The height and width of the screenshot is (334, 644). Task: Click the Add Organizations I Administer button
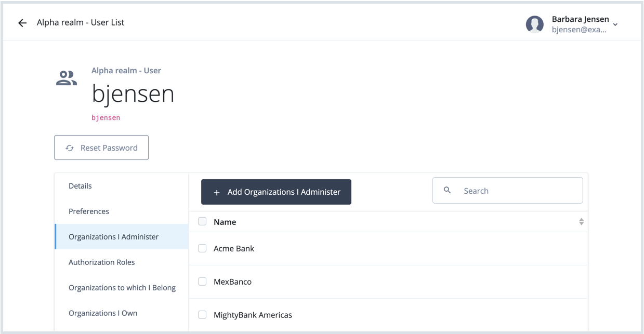(x=276, y=192)
